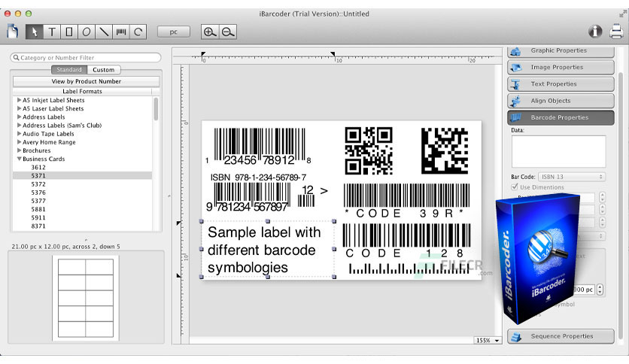Click the zoom in magnifier
The height and width of the screenshot is (364, 629).
click(x=210, y=32)
